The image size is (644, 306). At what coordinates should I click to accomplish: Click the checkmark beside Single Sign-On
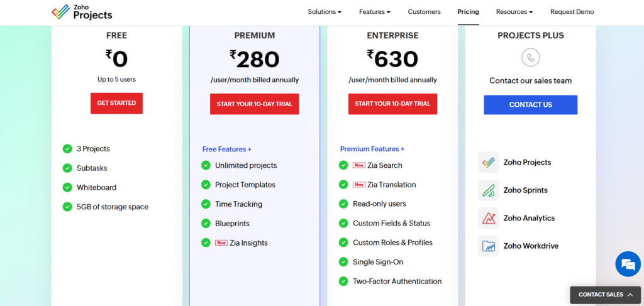tap(343, 262)
